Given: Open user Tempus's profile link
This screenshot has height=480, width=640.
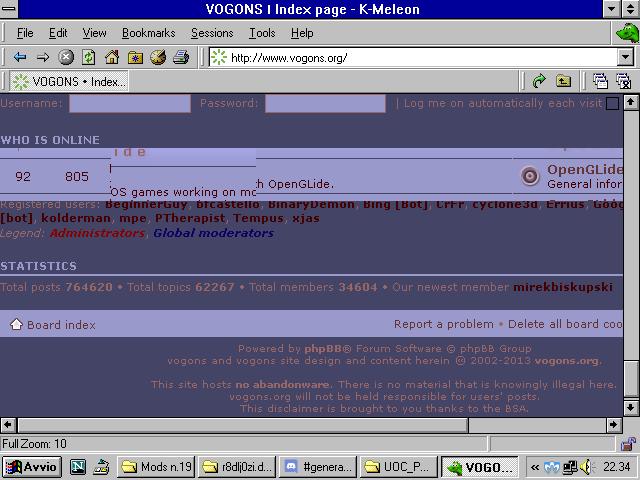Looking at the screenshot, I should click(x=258, y=218).
